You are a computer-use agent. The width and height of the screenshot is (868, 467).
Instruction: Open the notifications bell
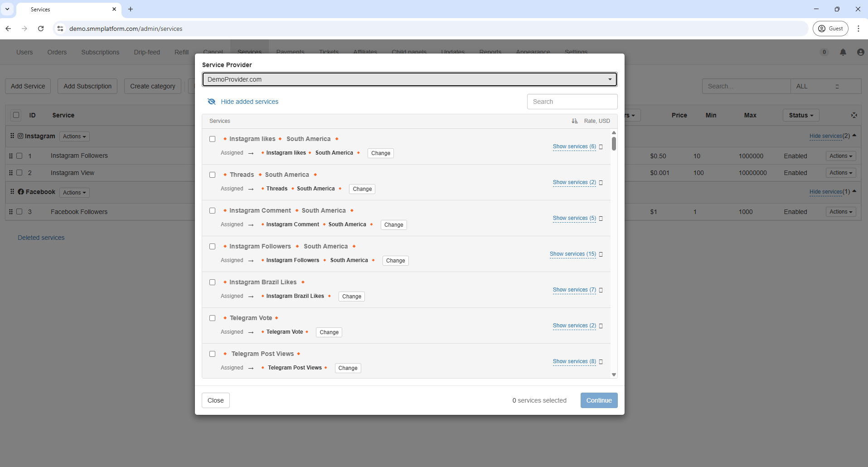(x=843, y=52)
